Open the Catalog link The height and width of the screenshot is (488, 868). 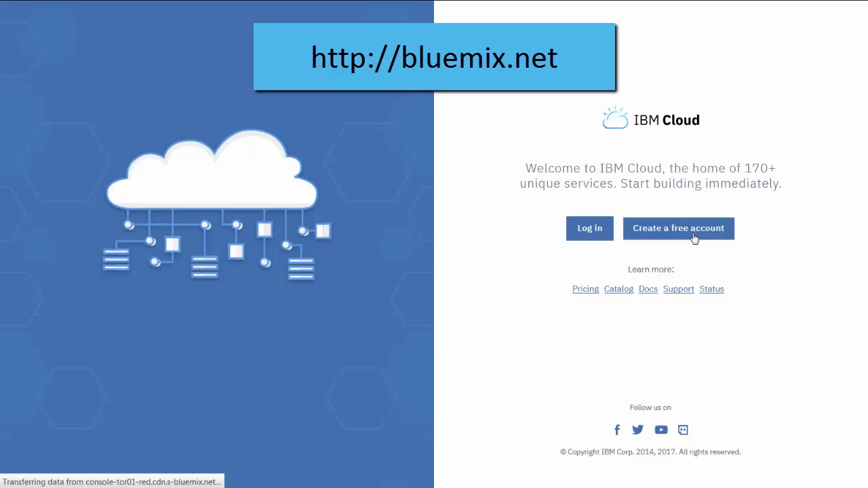tap(618, 289)
